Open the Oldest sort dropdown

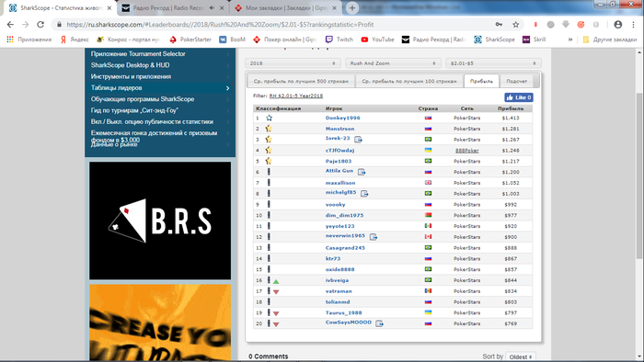(x=521, y=356)
